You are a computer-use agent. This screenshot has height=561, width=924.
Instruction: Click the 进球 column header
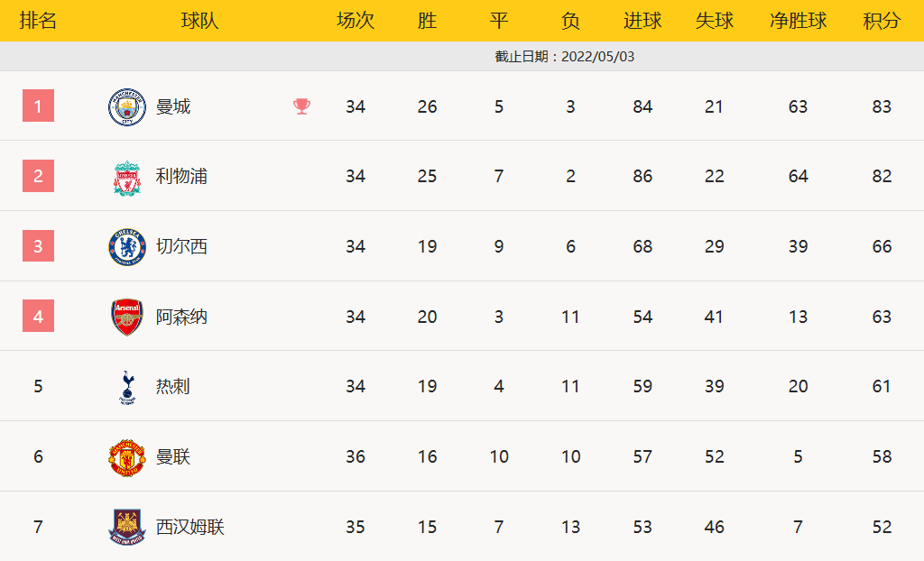642,21
